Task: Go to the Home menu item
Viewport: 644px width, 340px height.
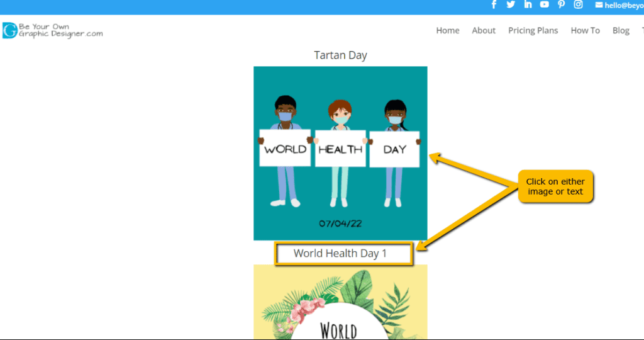Action: [x=448, y=30]
